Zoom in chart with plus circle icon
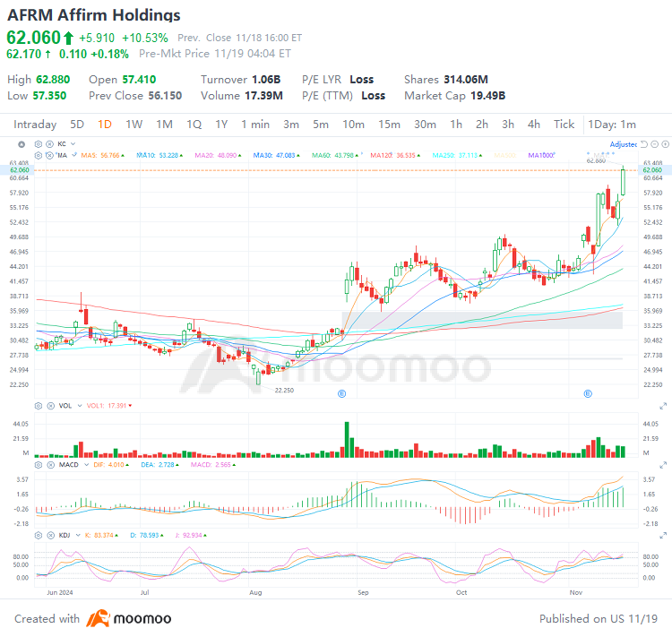This screenshot has width=672, height=637. tap(665, 144)
